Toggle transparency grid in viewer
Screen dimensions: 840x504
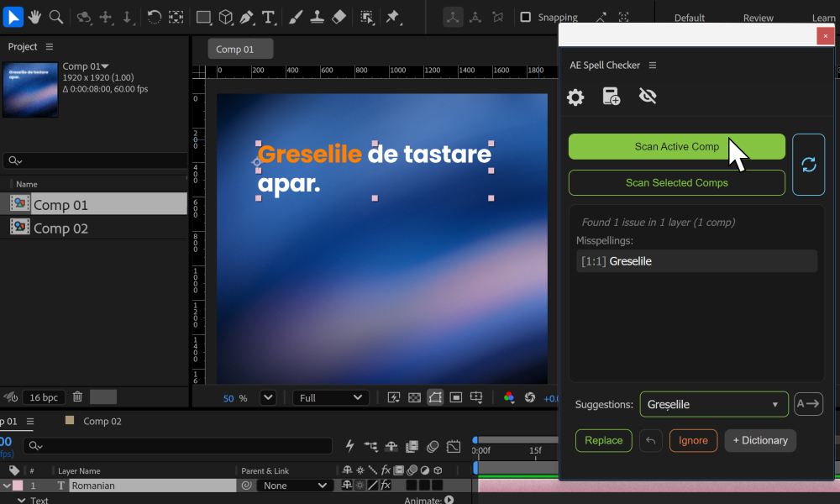tap(414, 397)
